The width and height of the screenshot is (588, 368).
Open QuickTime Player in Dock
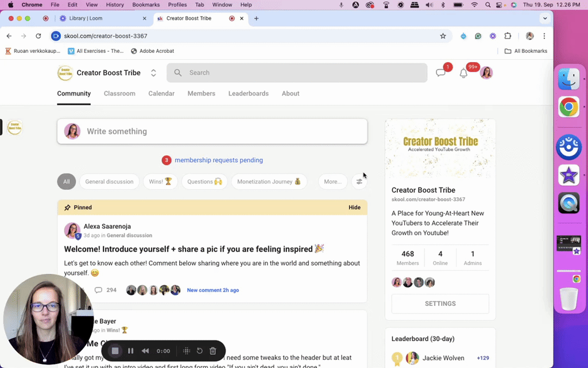tap(568, 203)
